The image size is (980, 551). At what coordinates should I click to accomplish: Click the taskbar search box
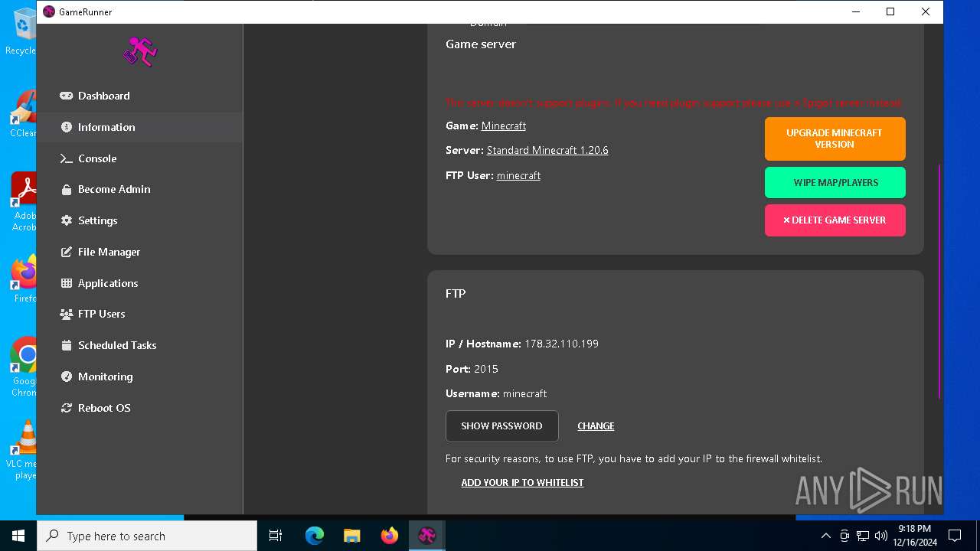click(x=147, y=536)
